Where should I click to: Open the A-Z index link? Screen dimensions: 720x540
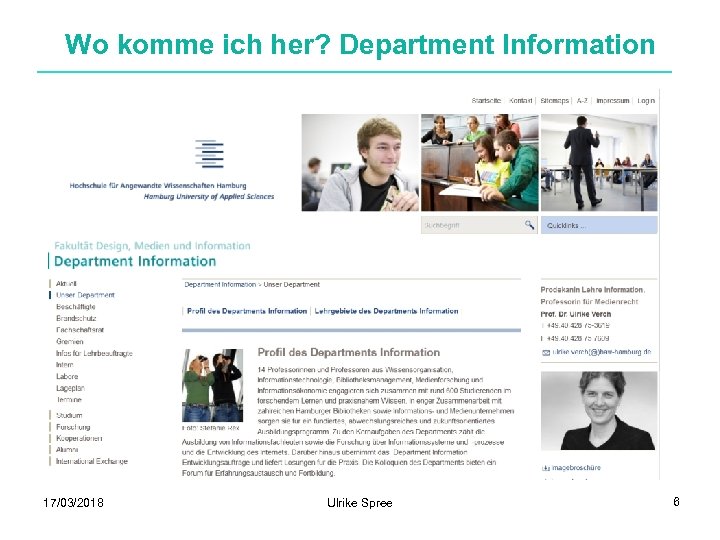582,101
